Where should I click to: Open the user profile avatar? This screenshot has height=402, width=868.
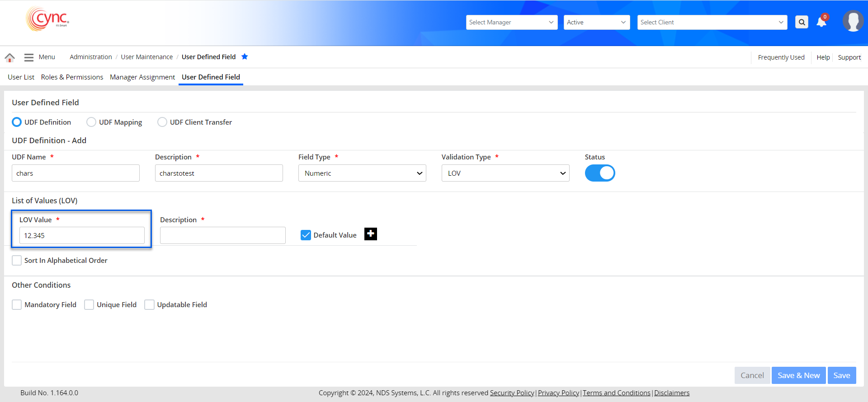tap(853, 21)
